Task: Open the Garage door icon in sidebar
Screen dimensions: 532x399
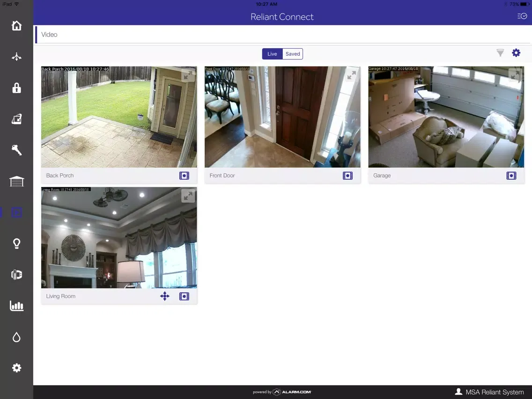Action: [x=16, y=181]
